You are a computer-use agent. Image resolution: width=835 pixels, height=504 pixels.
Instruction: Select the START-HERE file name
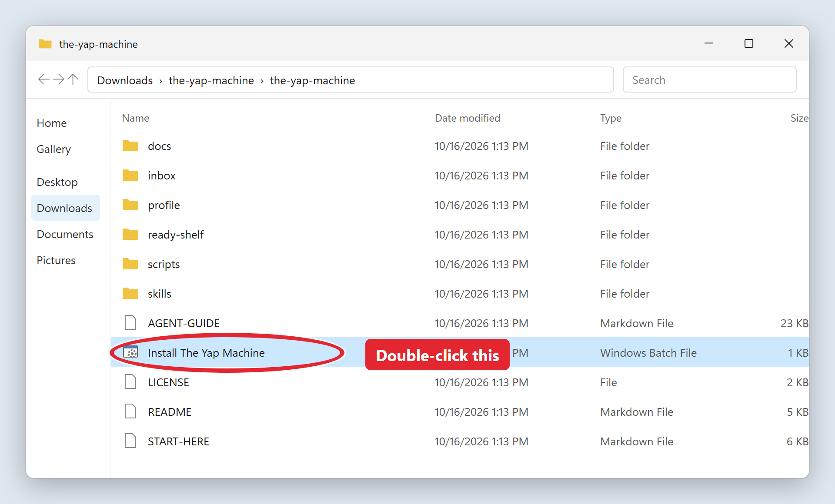pos(178,441)
